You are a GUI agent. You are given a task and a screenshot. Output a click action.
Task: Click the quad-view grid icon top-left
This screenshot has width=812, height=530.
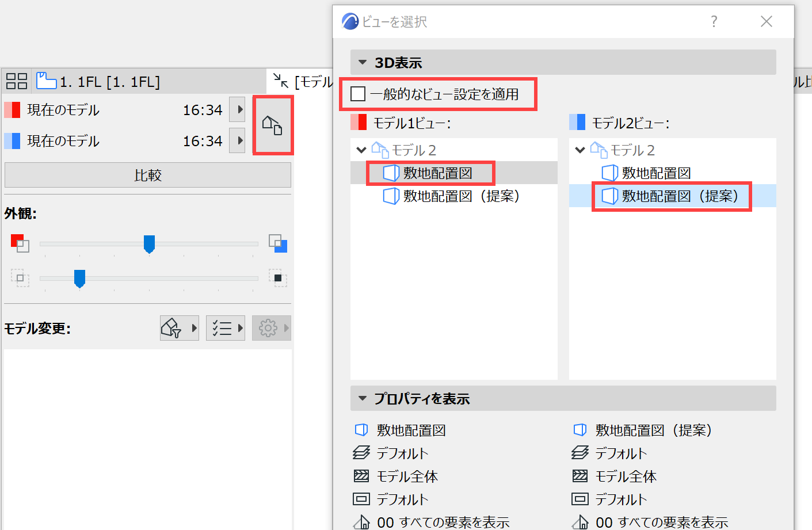tap(16, 81)
